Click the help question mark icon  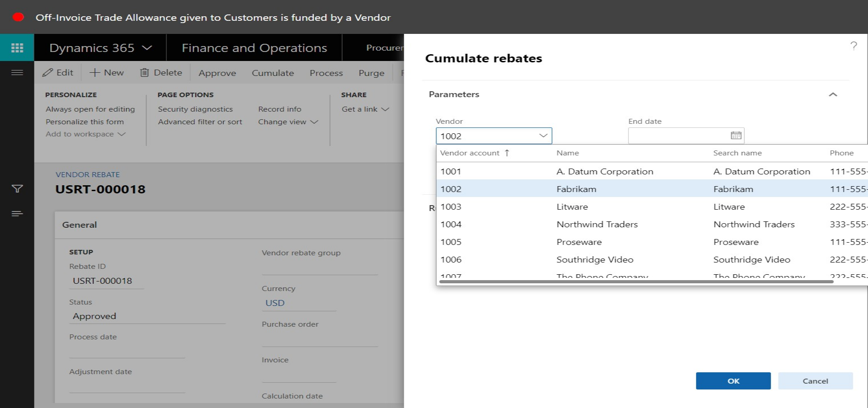(x=853, y=46)
